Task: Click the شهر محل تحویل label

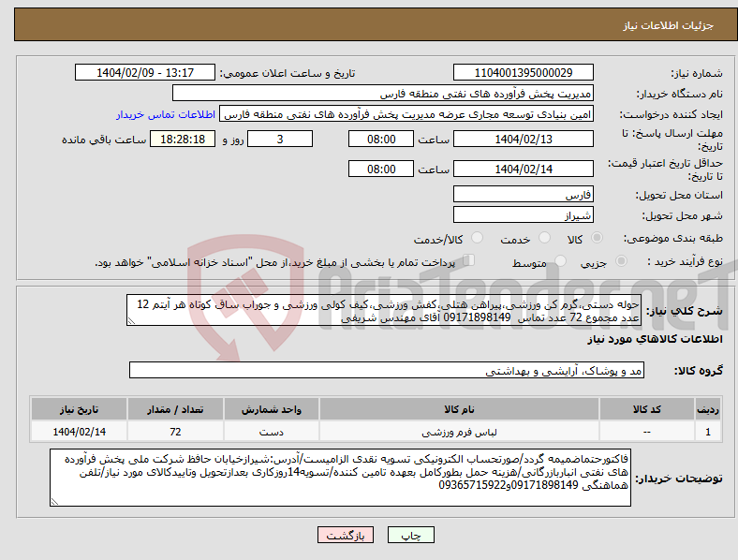Action: coord(683,215)
